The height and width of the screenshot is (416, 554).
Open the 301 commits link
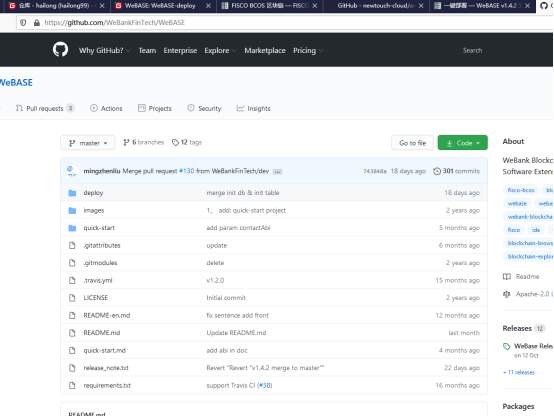(x=456, y=171)
